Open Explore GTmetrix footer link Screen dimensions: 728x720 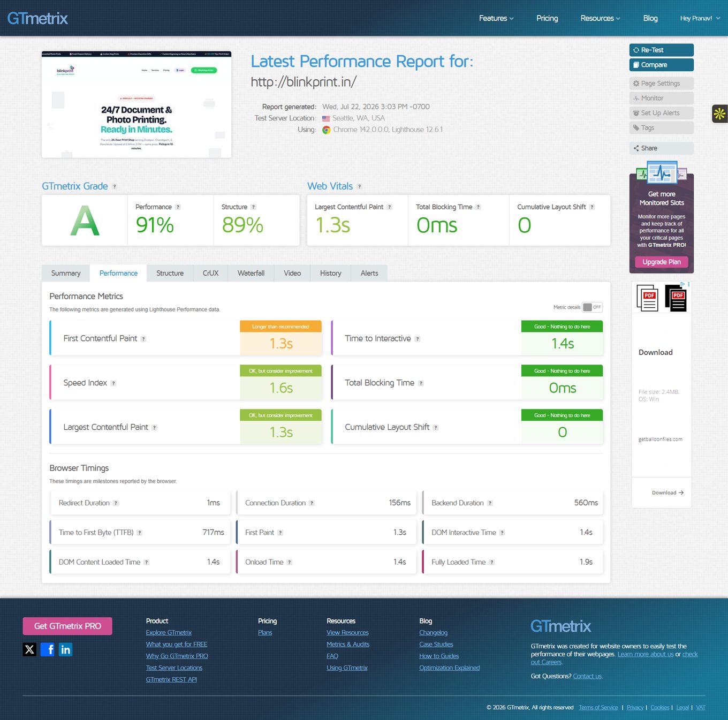[169, 633]
